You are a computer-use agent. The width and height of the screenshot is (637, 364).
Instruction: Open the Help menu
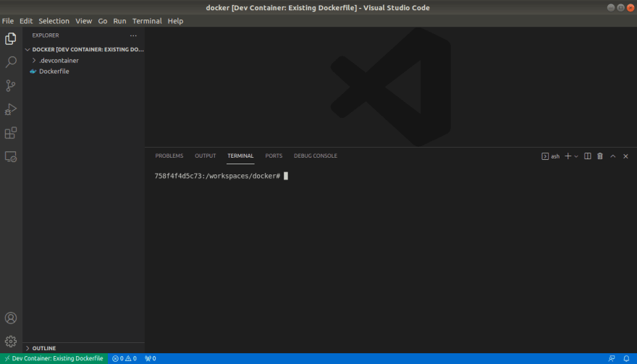175,21
